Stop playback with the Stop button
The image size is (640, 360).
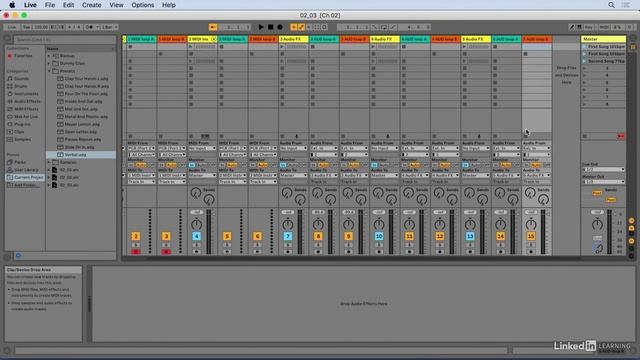pyautogui.click(x=270, y=27)
